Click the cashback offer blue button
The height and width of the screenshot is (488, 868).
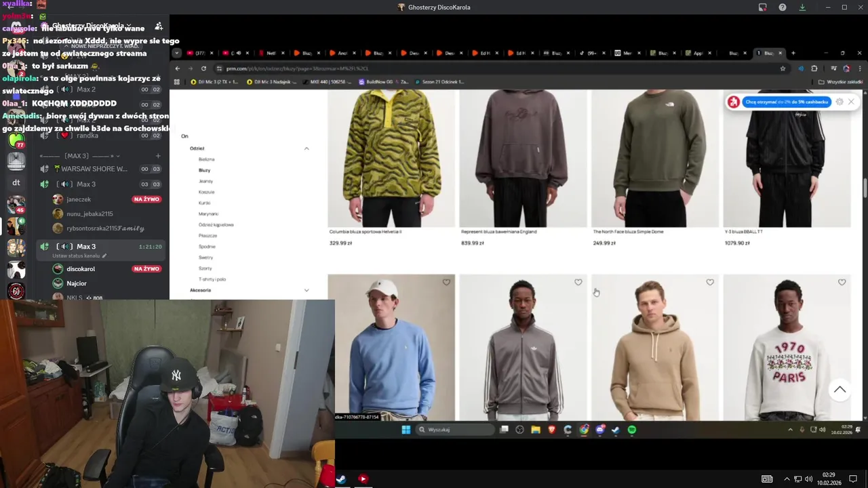point(787,102)
